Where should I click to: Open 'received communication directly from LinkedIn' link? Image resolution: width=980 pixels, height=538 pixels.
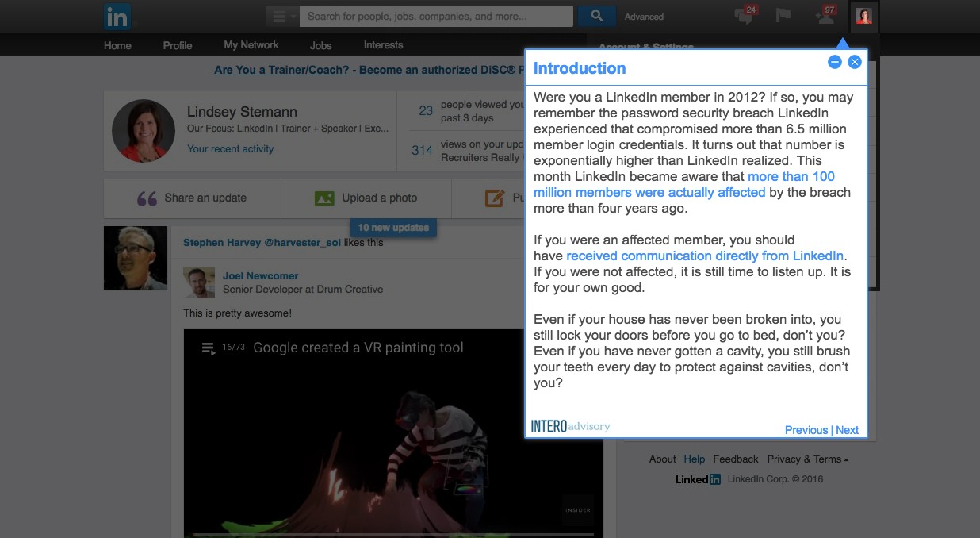706,256
